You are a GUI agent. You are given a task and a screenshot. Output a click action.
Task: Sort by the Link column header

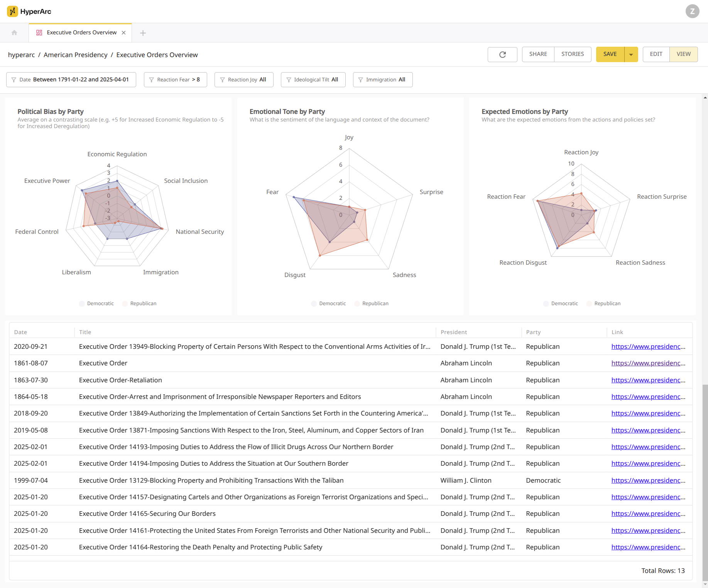(x=617, y=332)
